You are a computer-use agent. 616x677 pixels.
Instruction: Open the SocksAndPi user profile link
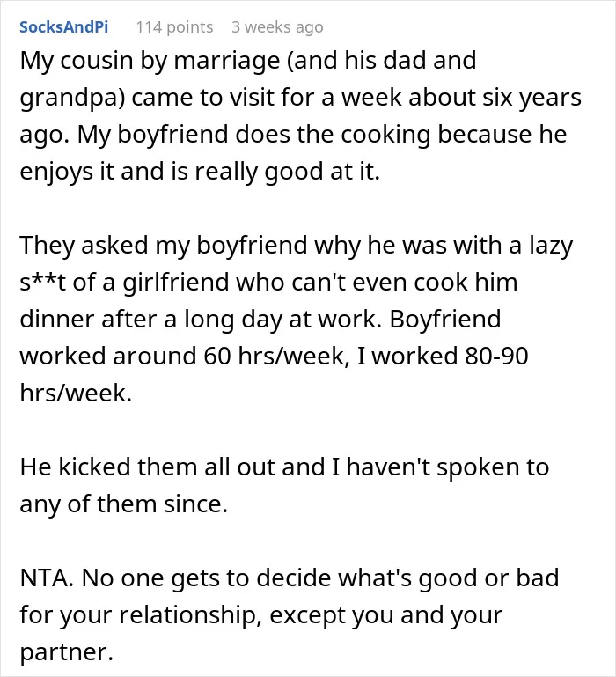pos(64,26)
